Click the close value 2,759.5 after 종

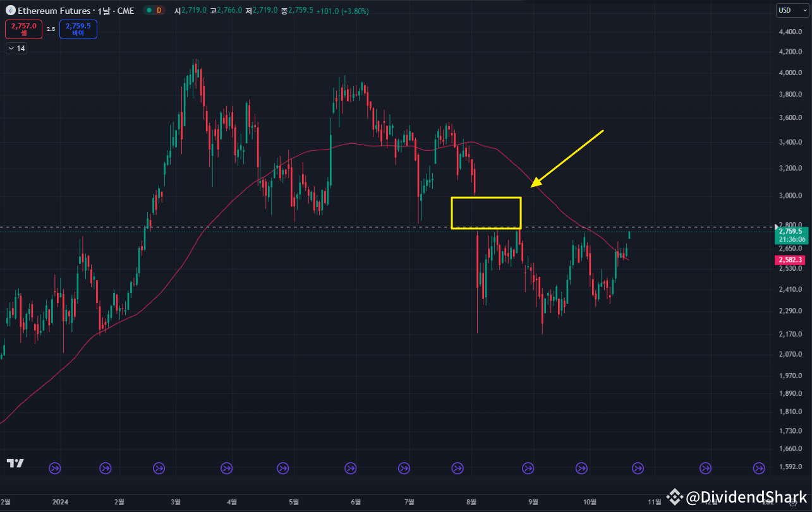point(300,11)
